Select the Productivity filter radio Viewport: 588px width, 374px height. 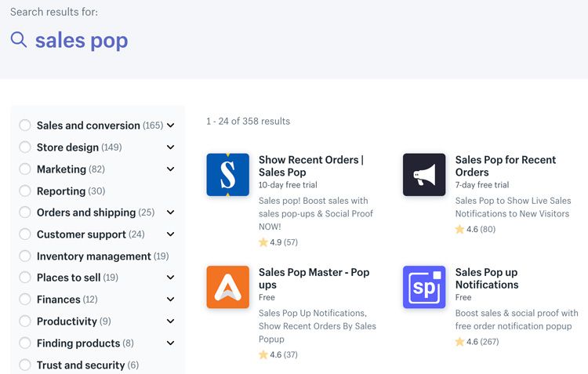click(25, 321)
